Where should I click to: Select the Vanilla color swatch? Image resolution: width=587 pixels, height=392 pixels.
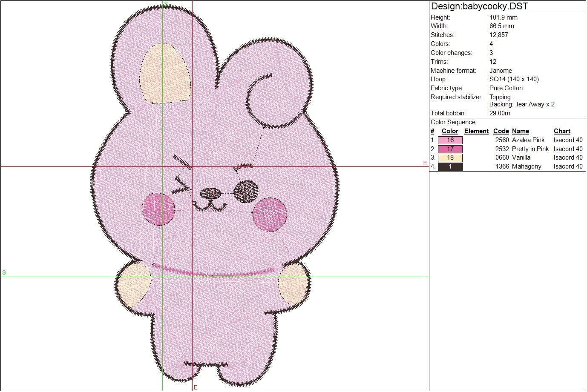coord(450,157)
